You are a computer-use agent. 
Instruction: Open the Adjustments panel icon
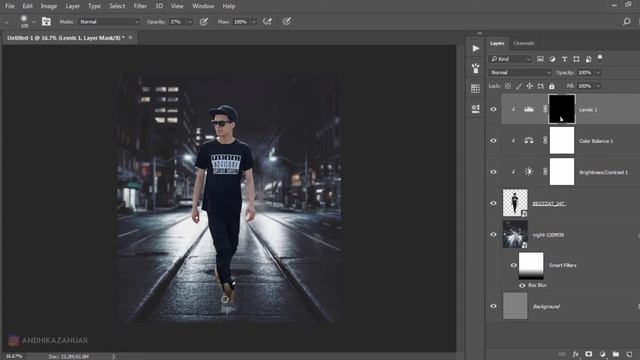tap(476, 109)
